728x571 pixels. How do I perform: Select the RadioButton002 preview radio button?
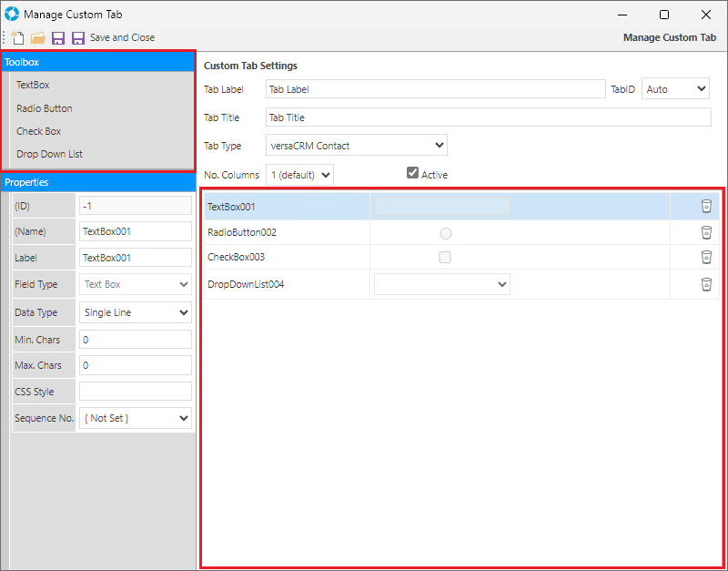pos(445,233)
